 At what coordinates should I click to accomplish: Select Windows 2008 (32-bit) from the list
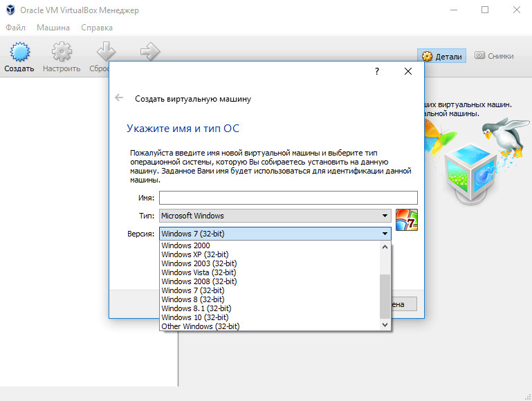click(x=270, y=281)
